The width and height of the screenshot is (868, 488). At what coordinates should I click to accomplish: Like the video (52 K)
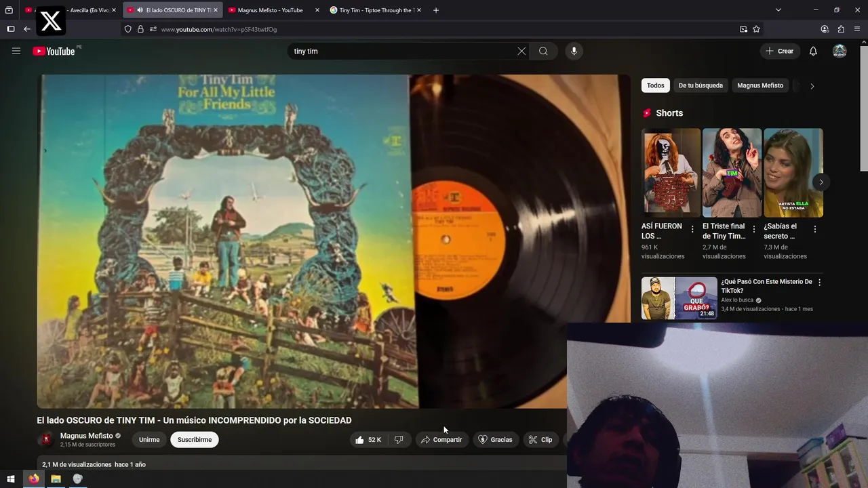coord(368,440)
